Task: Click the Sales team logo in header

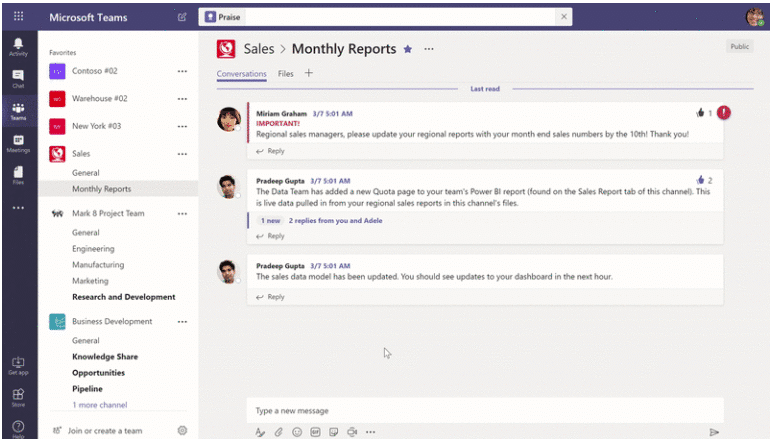Action: 226,49
